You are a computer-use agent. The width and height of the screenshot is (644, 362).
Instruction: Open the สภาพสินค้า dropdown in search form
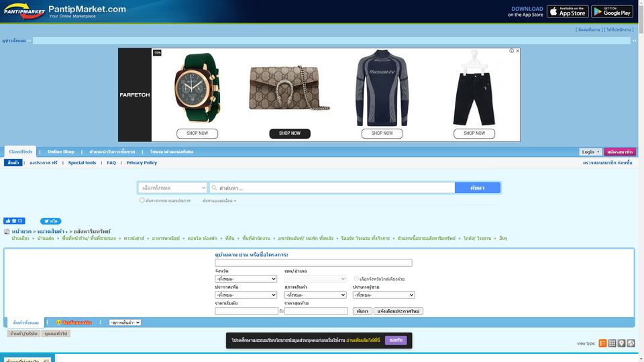pyautogui.click(x=315, y=295)
